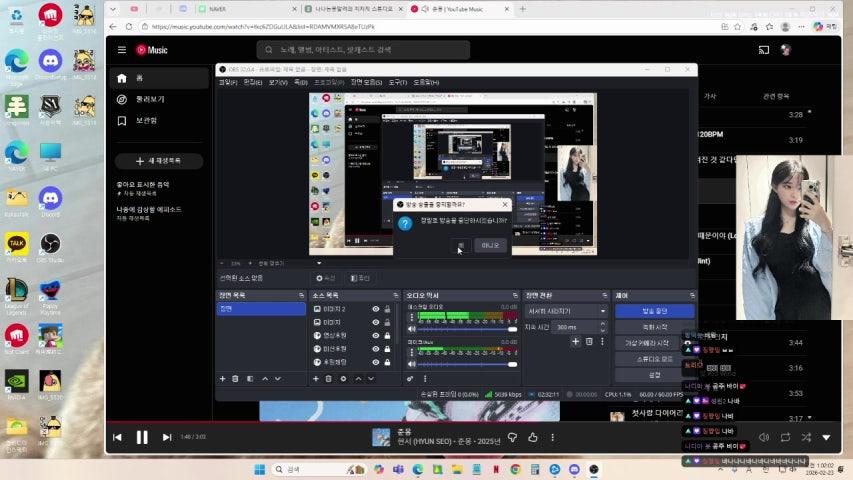853x480 pixels.
Task: Click the 아니오 button in the dialog
Action: pos(490,245)
